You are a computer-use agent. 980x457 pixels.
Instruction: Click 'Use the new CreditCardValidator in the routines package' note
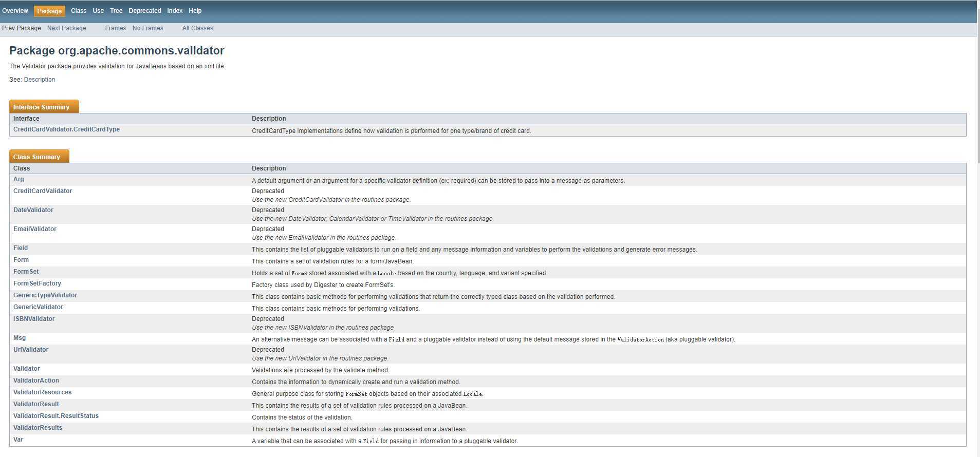331,200
